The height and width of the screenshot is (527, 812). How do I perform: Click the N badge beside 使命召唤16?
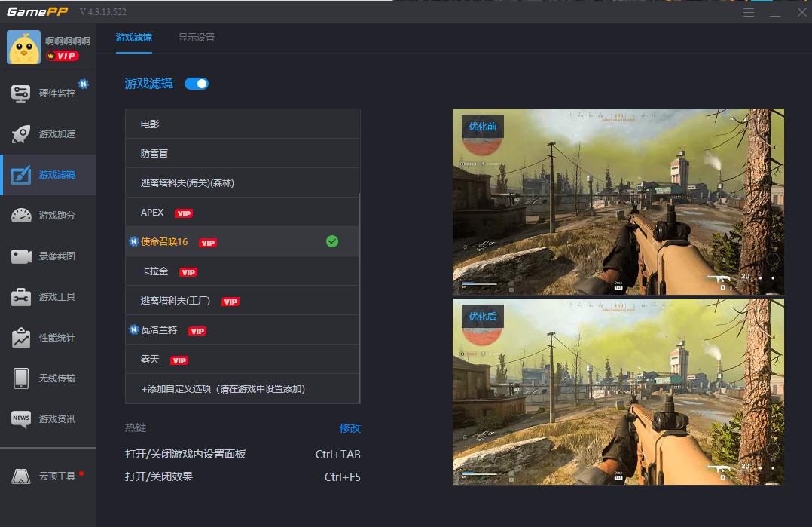(133, 241)
